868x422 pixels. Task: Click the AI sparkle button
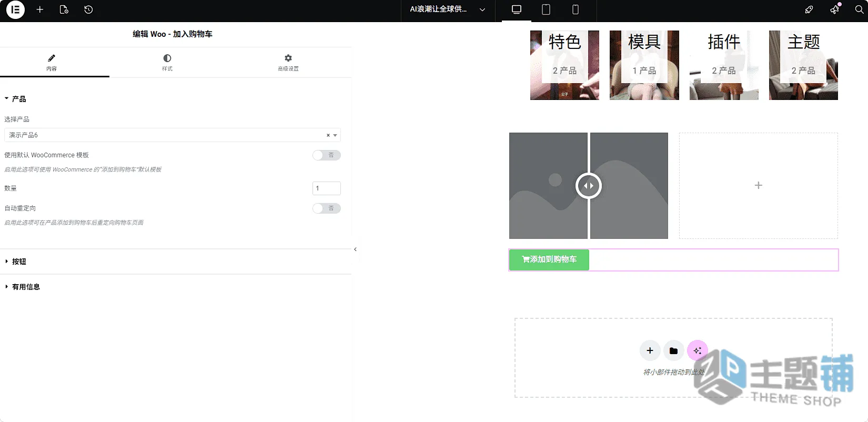point(698,350)
